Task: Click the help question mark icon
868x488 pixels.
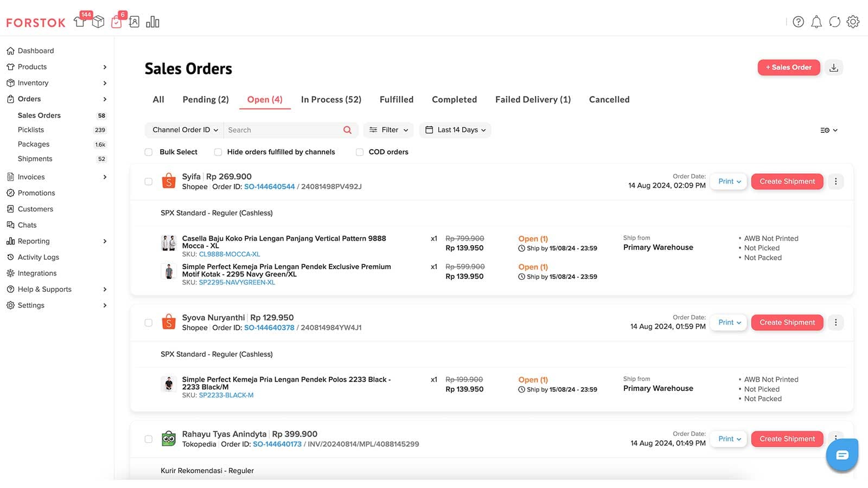Action: coord(798,22)
